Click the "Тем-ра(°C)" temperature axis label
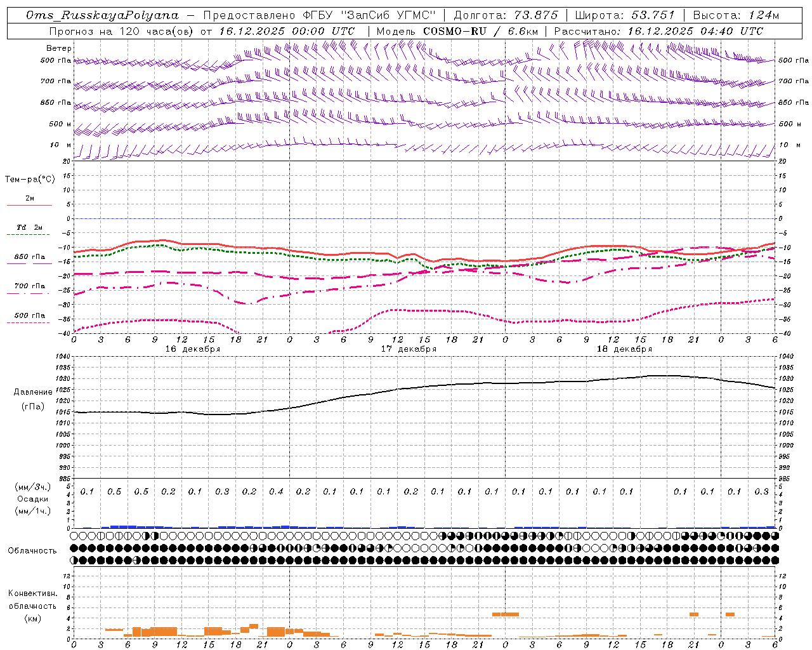This screenshot has height=650, width=812. [30, 180]
